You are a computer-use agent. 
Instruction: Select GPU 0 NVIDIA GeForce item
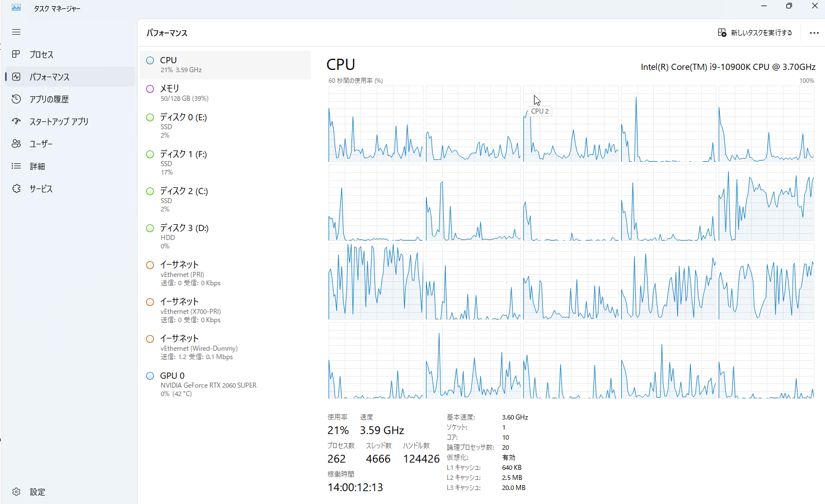click(x=225, y=384)
